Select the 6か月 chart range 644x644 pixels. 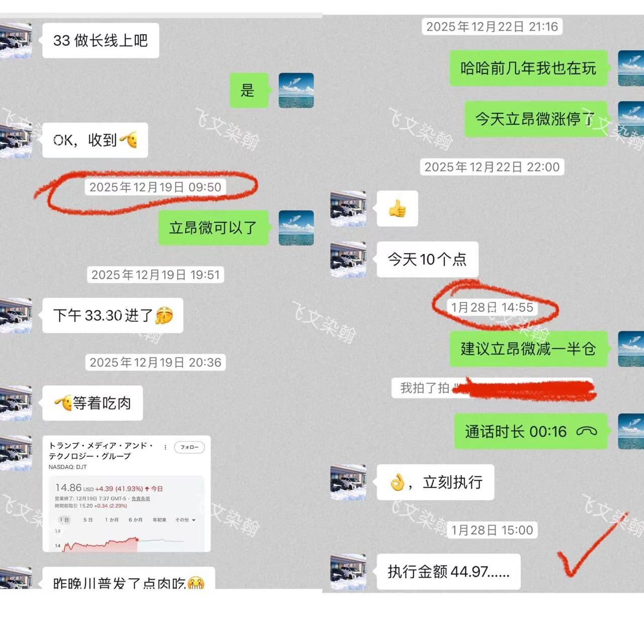135,520
